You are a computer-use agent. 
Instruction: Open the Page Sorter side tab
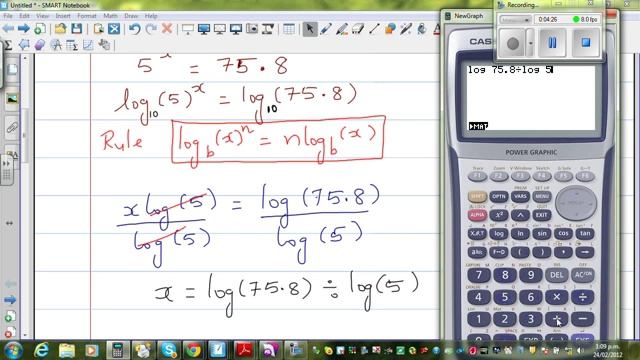[12, 69]
